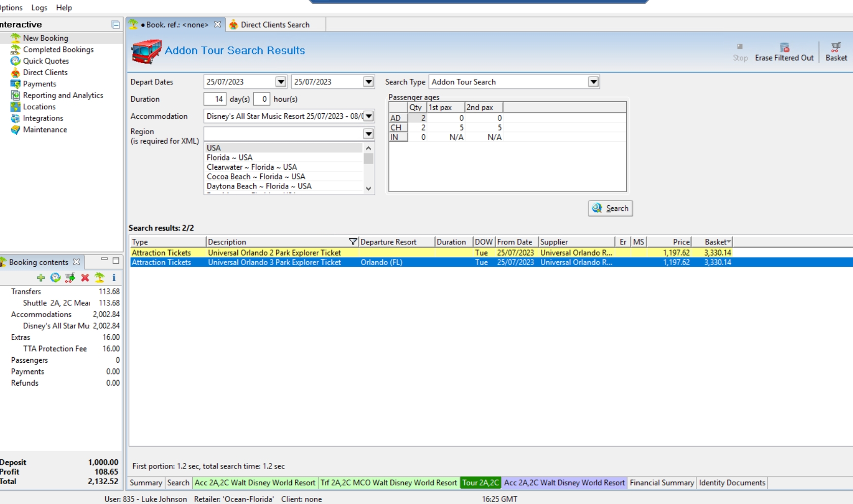Click the green plus add icon in Booking contents

point(41,277)
